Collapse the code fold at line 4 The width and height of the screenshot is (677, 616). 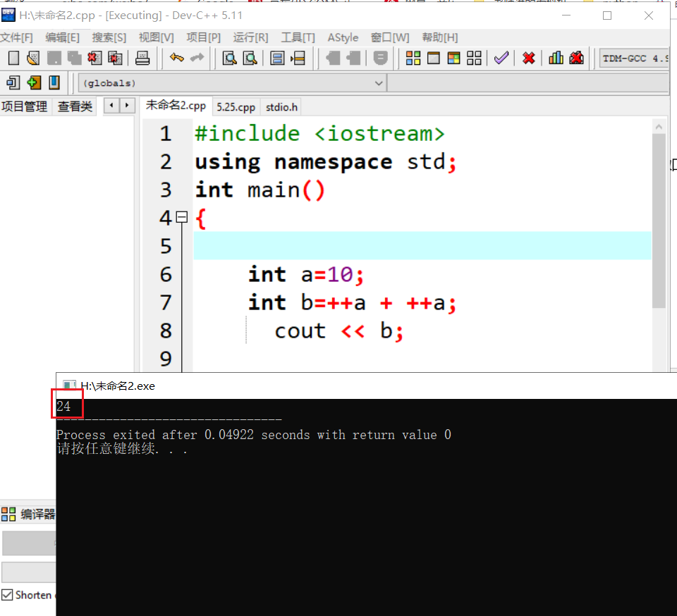coord(182,217)
